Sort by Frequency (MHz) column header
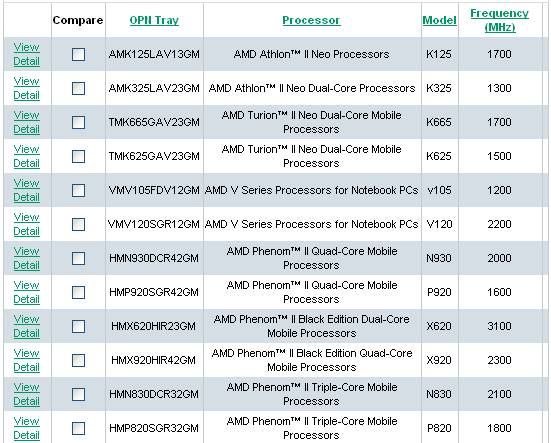Image resolution: width=551 pixels, height=443 pixels. tap(499, 20)
